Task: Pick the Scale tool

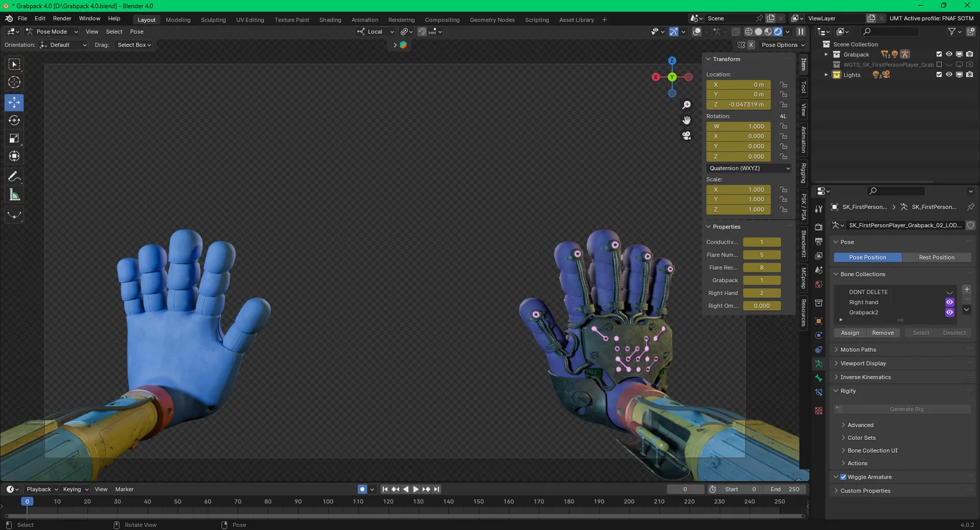Action: 14,138
